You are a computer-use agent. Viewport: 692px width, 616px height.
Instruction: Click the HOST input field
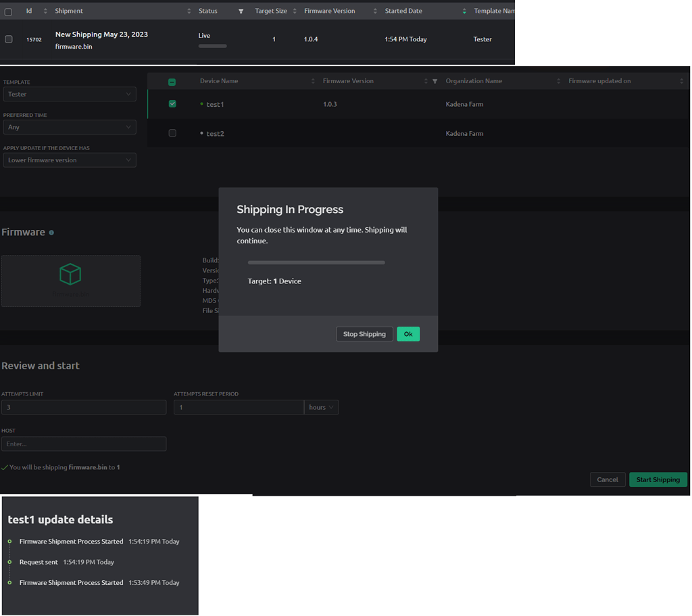tap(84, 444)
